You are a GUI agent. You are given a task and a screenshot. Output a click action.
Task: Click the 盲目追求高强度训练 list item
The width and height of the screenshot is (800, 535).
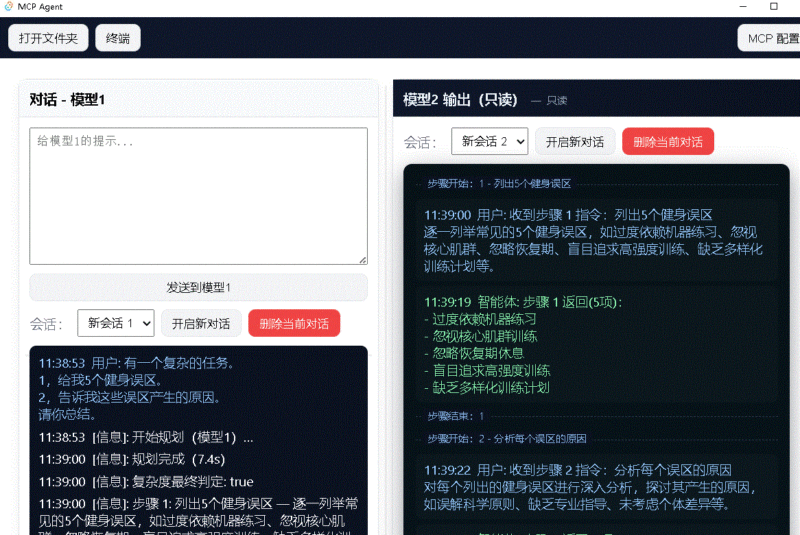487,371
